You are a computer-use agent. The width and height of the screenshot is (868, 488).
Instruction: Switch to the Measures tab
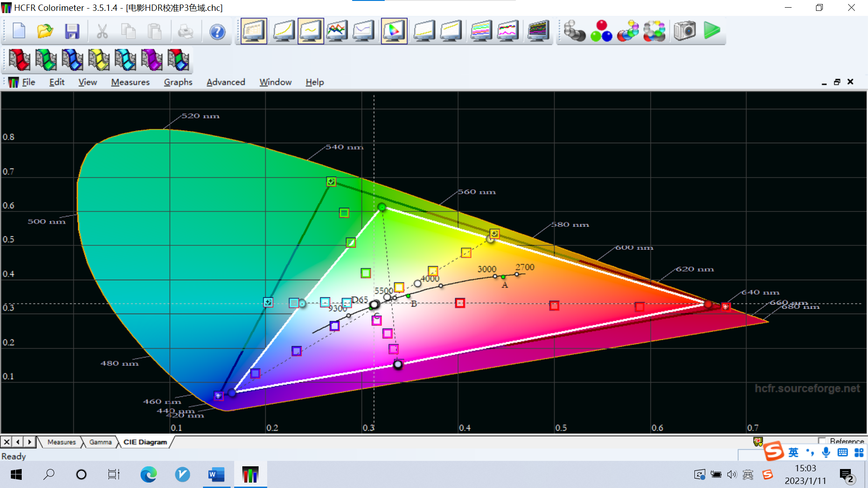(61, 442)
